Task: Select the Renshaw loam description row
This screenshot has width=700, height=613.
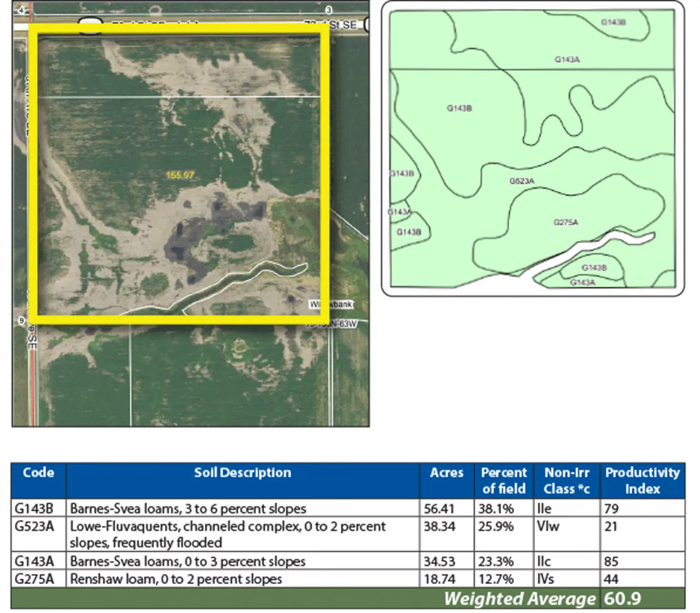Action: click(x=176, y=579)
